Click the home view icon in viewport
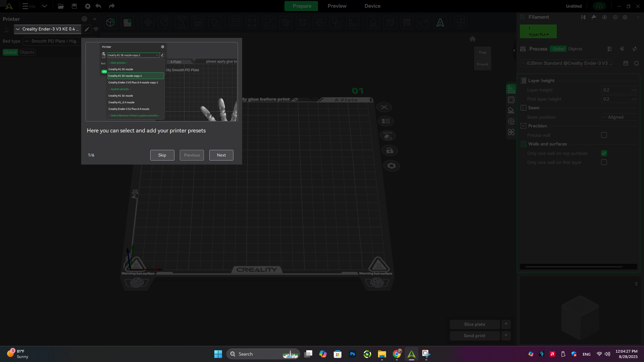The image size is (644, 362). (x=472, y=39)
